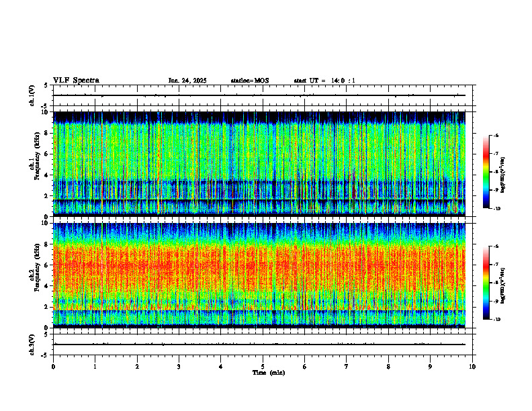Click the ch.2 spectrogram panel
This screenshot has width=532, height=411.
259,275
